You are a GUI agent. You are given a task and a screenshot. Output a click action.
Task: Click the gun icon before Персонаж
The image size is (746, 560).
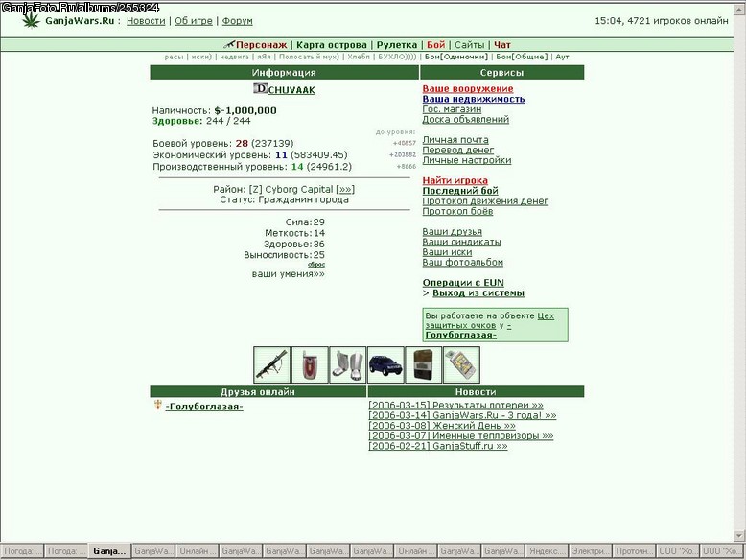pos(229,45)
